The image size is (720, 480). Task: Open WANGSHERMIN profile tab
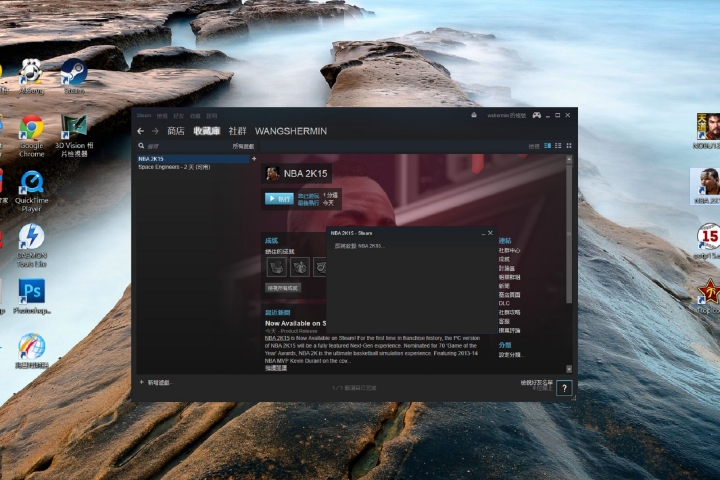(x=291, y=131)
